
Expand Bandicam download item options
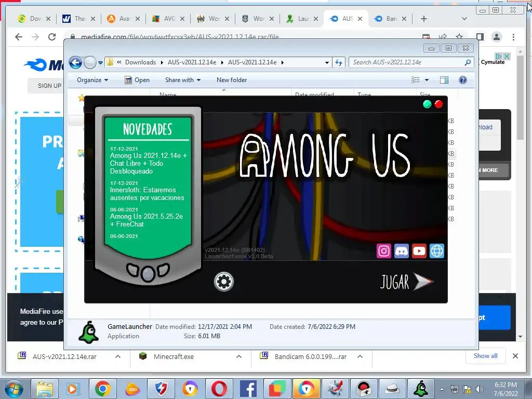[x=360, y=356]
